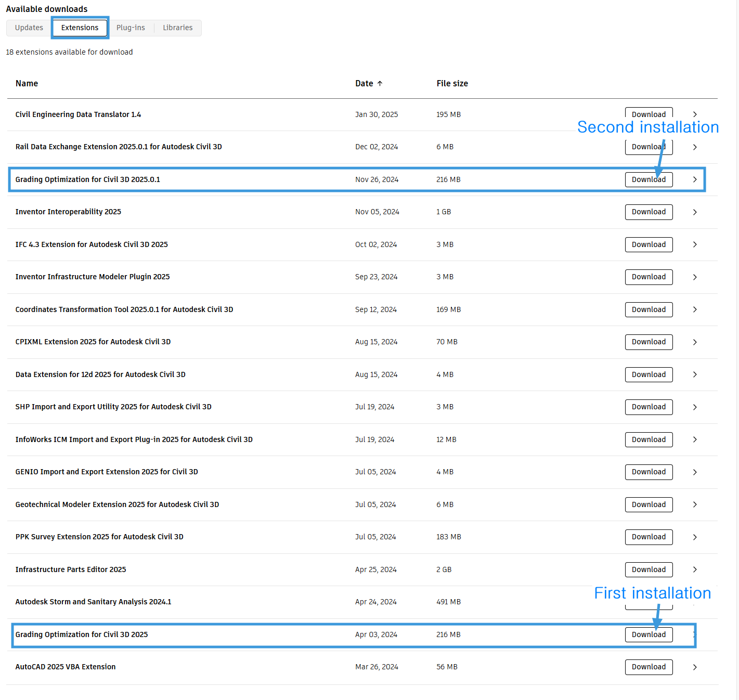Viewport: 739px width, 700px height.
Task: Download GENIO Import and Export Extension
Action: pos(649,472)
